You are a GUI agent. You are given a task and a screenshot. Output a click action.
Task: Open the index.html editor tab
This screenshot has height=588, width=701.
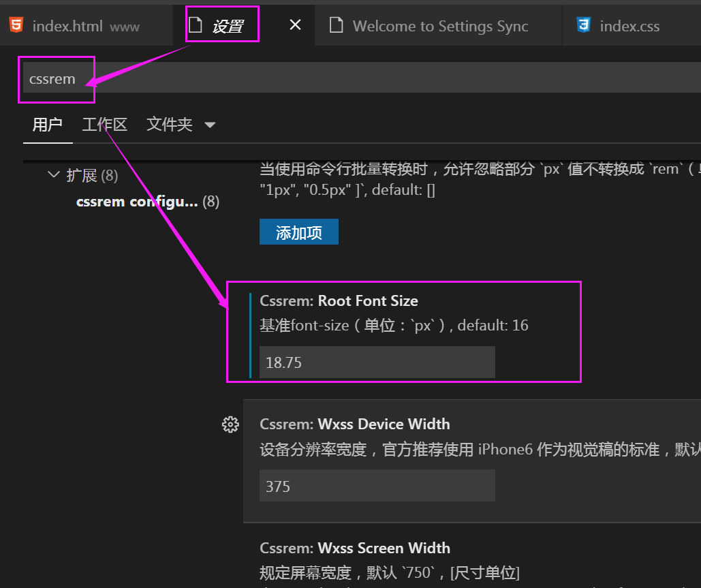click(x=86, y=25)
